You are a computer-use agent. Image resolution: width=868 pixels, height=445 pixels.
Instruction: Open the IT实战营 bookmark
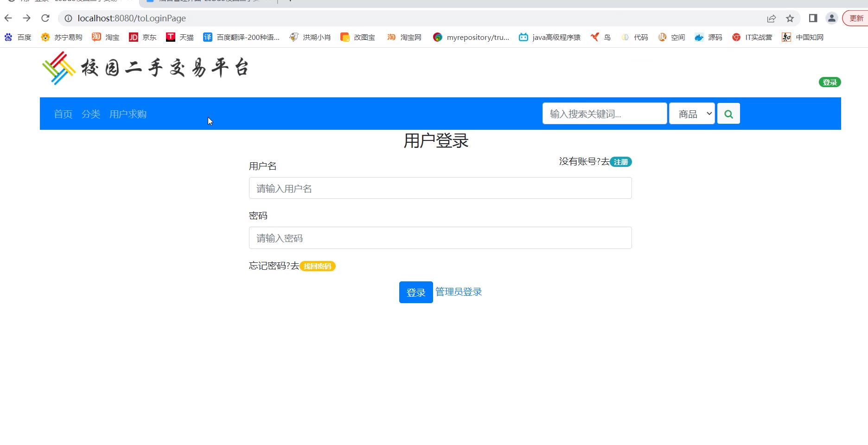coord(752,37)
